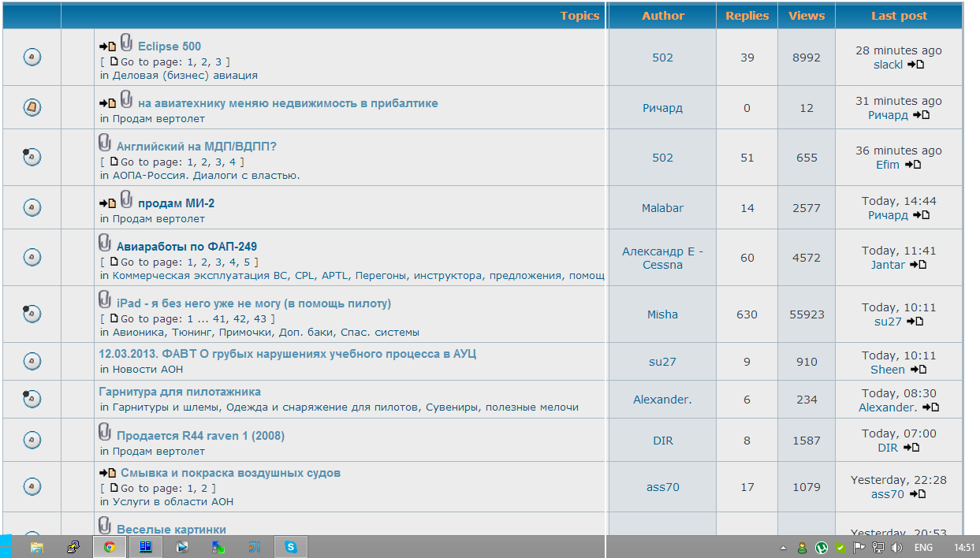980x558 pixels.
Task: Show hidden system tray icons
Action: 783,548
